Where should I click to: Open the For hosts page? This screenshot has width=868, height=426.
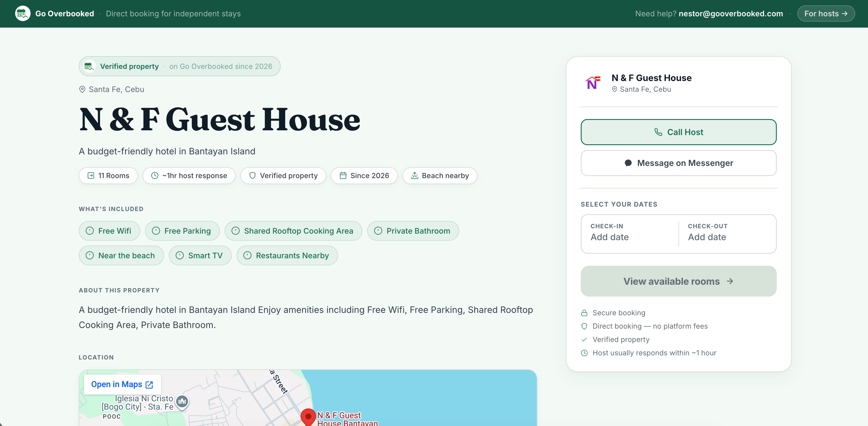[x=826, y=13]
